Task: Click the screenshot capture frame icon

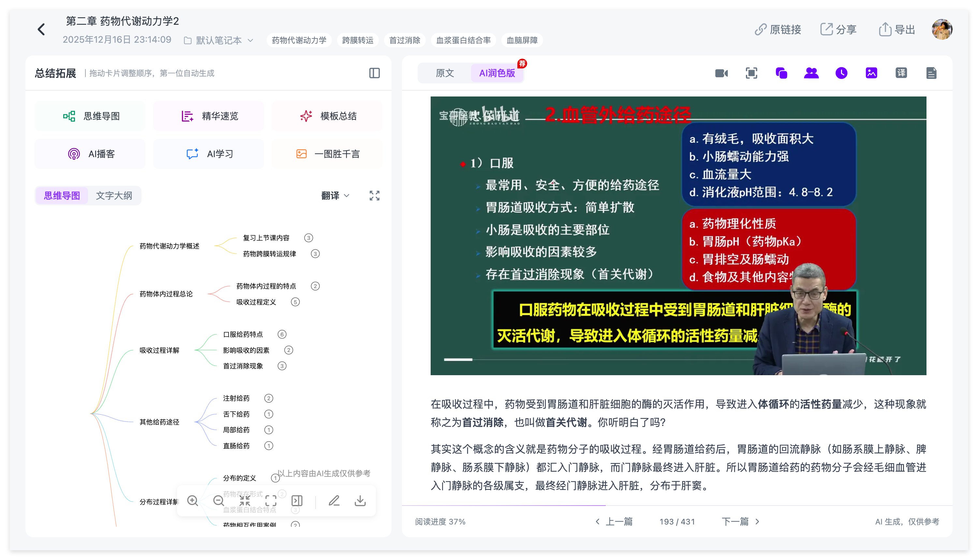Action: click(x=751, y=73)
